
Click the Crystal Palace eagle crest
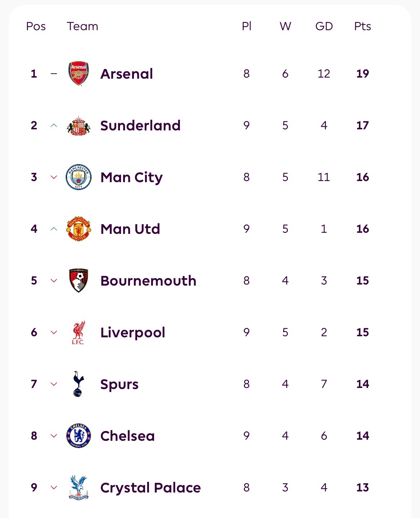78,487
